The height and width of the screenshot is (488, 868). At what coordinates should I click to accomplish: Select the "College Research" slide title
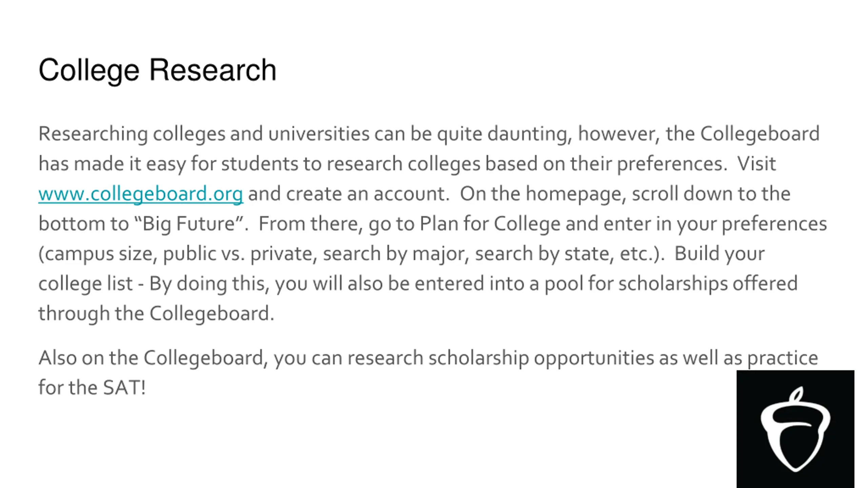coord(157,70)
